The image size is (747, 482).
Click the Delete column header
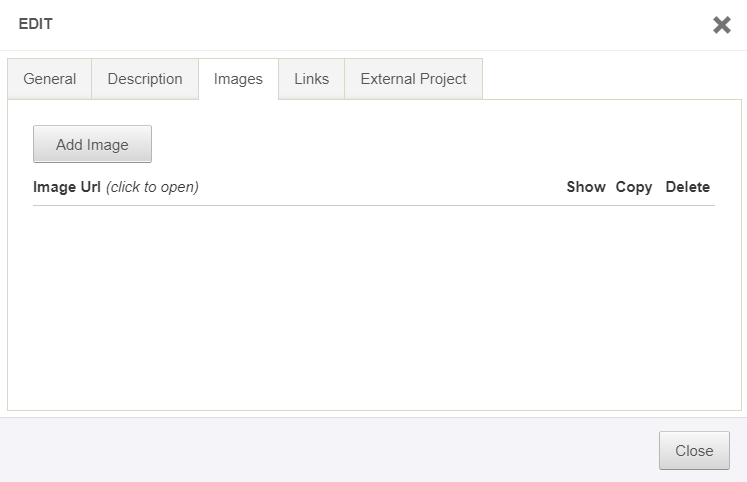688,187
